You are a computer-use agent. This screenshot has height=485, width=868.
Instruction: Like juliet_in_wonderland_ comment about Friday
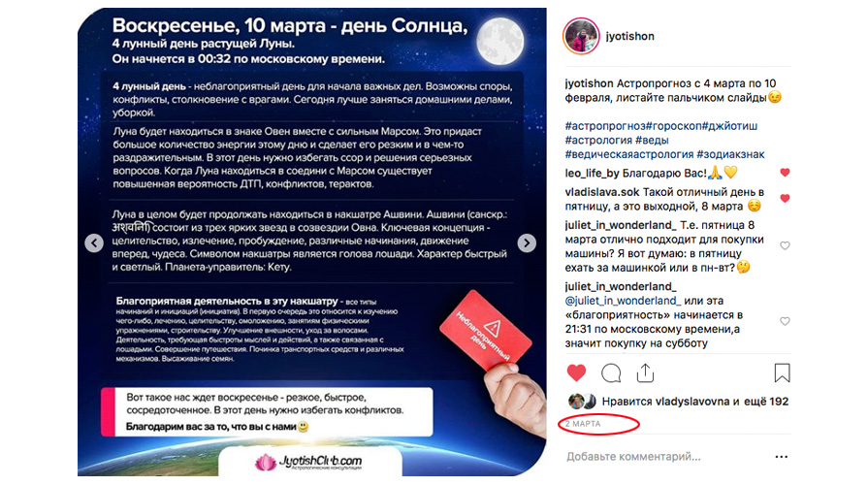coord(785,245)
